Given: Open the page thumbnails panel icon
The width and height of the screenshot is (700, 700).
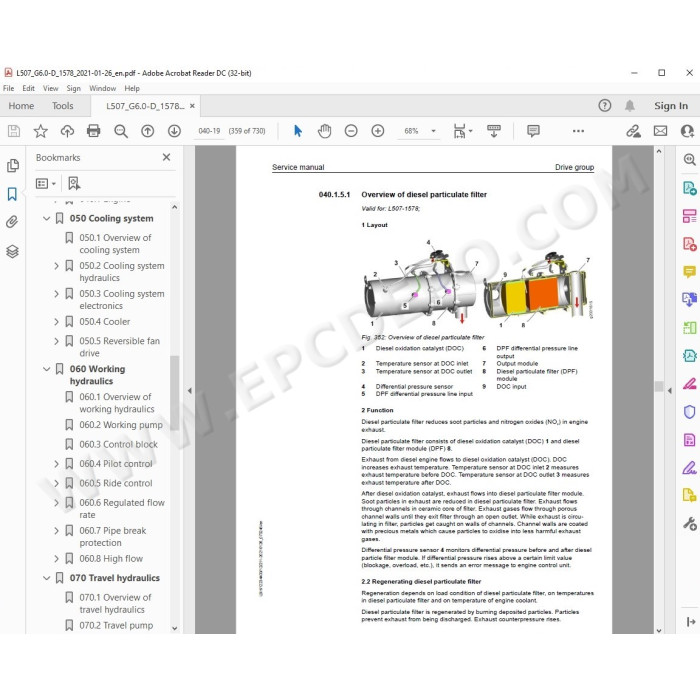Looking at the screenshot, I should click(13, 166).
